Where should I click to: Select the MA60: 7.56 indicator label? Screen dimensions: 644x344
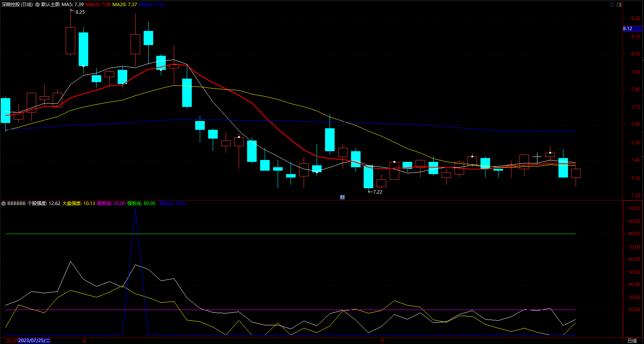click(x=151, y=5)
